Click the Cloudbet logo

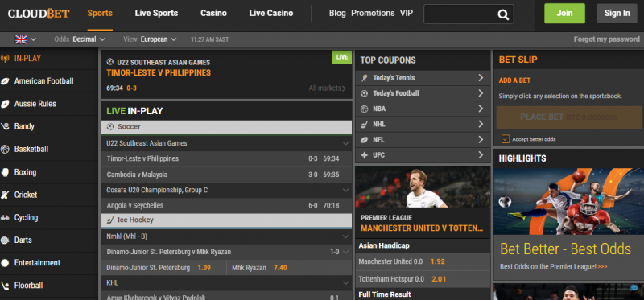coord(39,14)
